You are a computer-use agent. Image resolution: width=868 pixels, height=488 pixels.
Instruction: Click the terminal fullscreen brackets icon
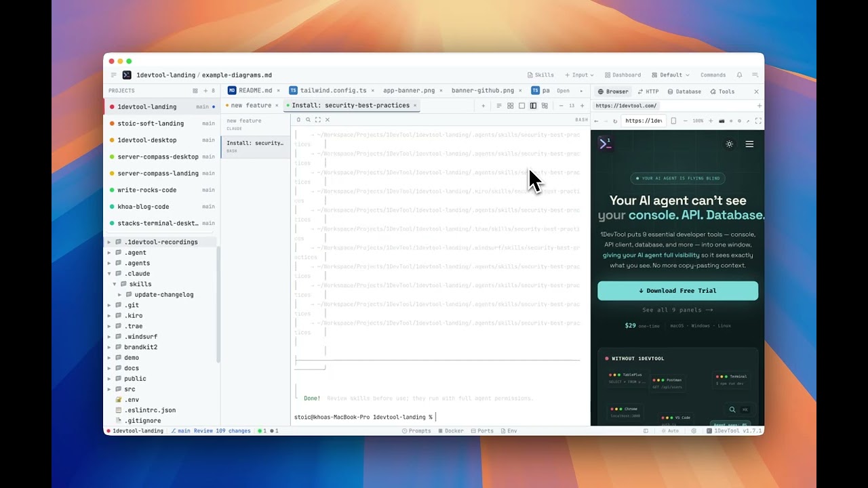[317, 120]
